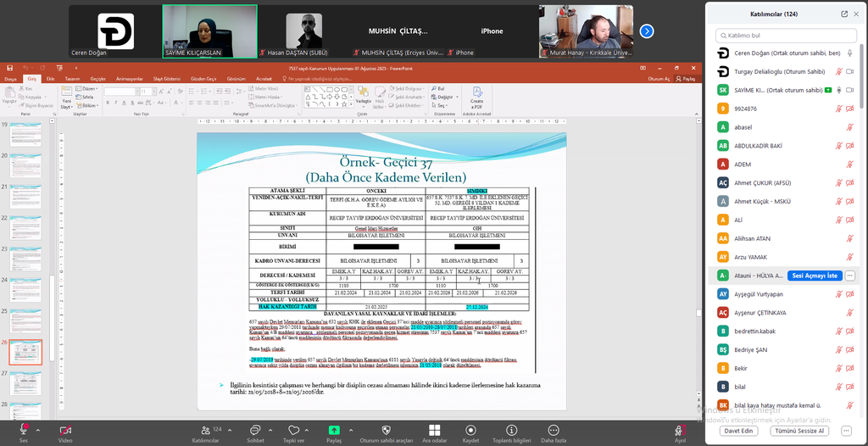
Task: Select the SAYİME KILIÇARSLAN video tile
Action: pos(210,31)
